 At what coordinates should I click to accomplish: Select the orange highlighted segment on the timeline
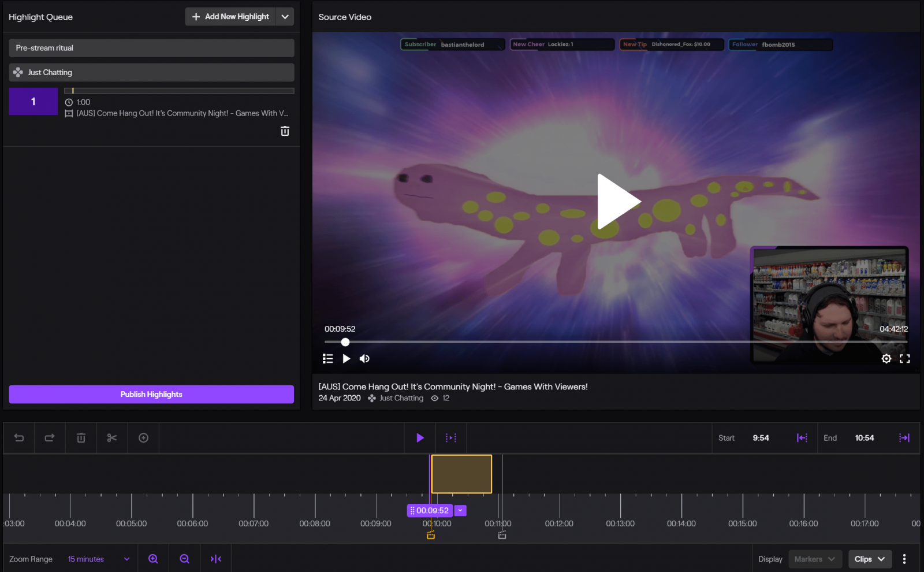461,474
